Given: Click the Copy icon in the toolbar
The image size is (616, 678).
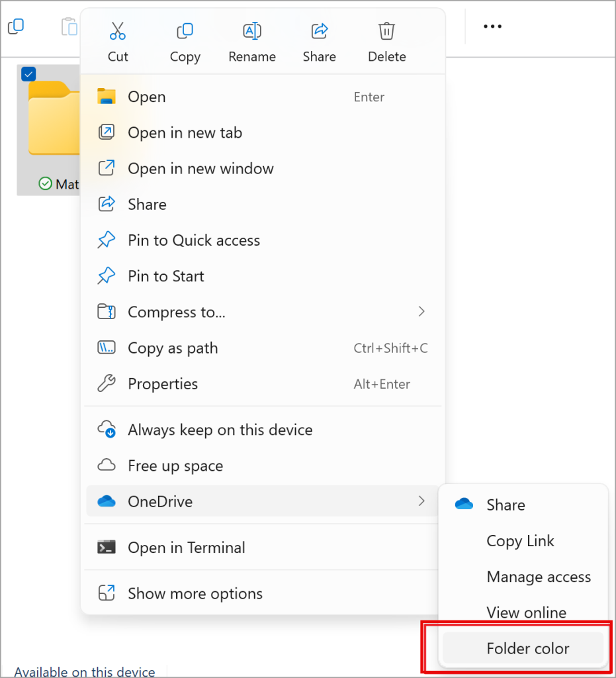Looking at the screenshot, I should click(x=185, y=30).
